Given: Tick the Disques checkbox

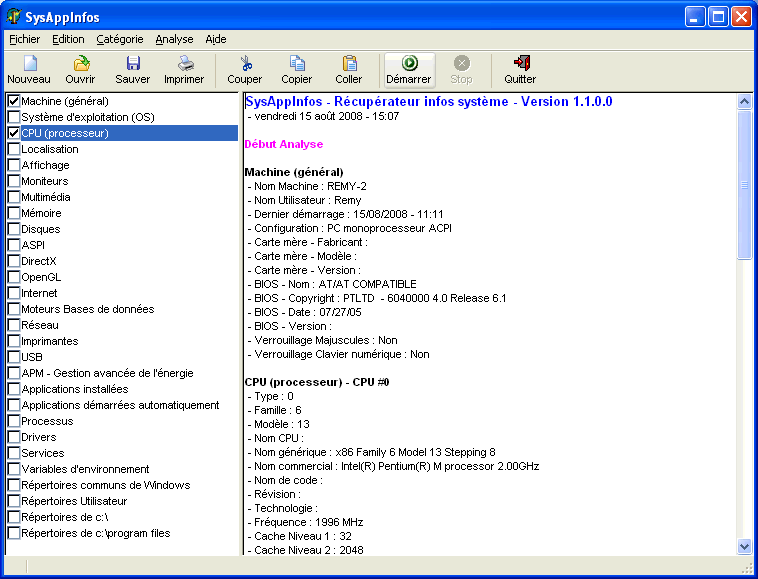Looking at the screenshot, I should point(14,229).
